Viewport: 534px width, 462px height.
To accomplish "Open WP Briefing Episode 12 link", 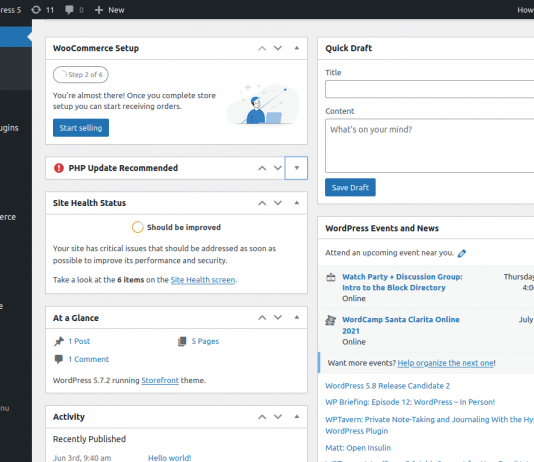I will (x=410, y=402).
